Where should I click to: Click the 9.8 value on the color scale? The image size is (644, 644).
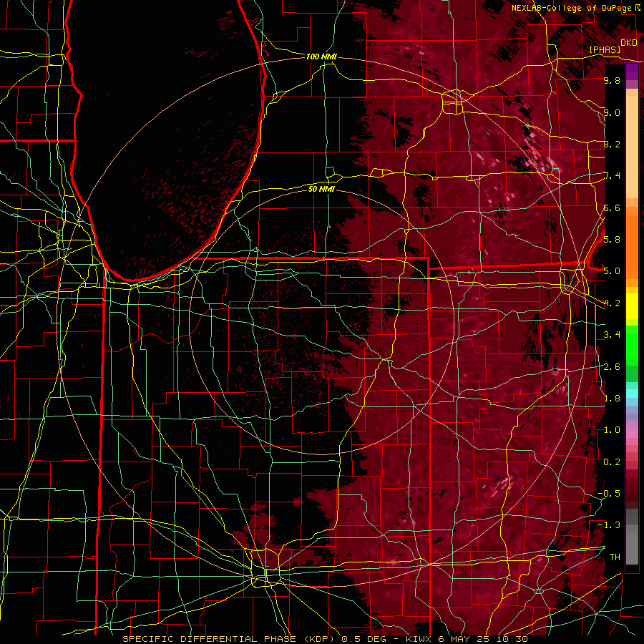pyautogui.click(x=612, y=80)
